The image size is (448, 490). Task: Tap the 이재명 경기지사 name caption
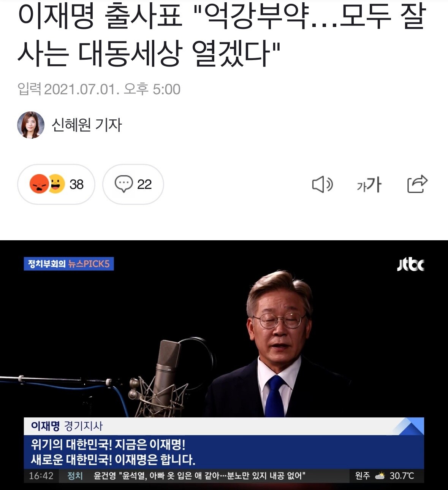click(x=67, y=426)
